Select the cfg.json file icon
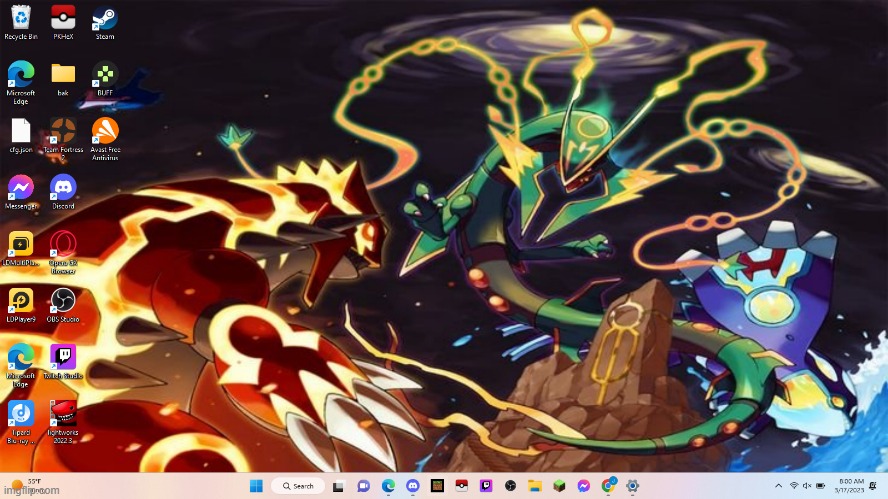The height and width of the screenshot is (499, 888). pos(20,135)
